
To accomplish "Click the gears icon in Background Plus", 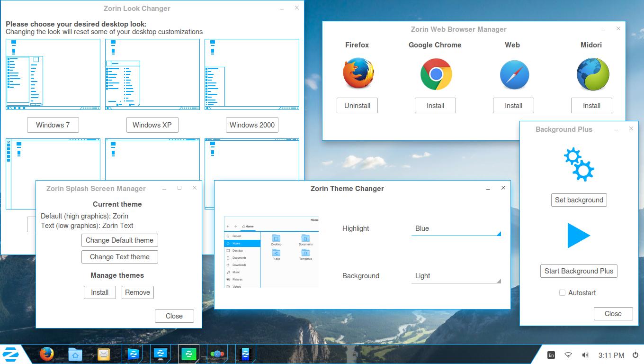I will 579,165.
